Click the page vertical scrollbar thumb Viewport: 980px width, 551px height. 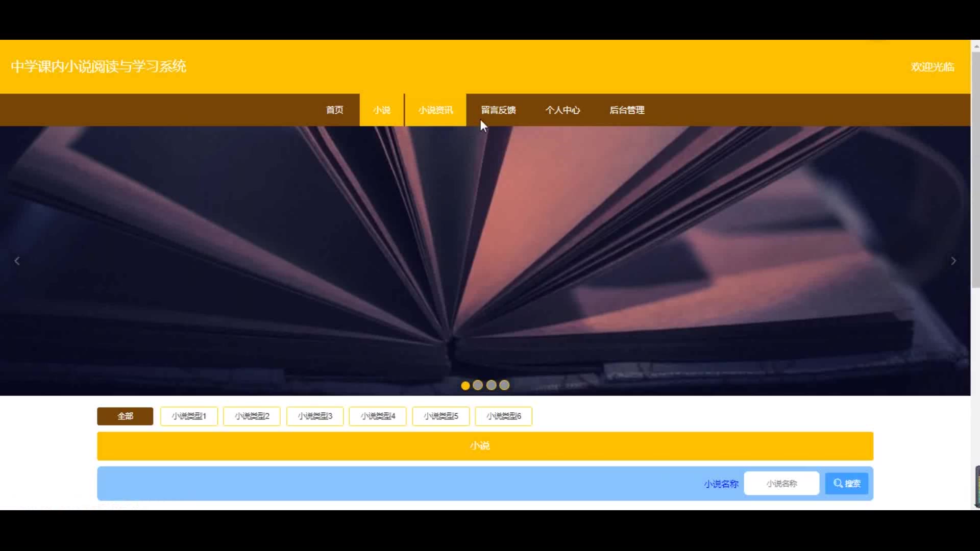tap(975, 168)
